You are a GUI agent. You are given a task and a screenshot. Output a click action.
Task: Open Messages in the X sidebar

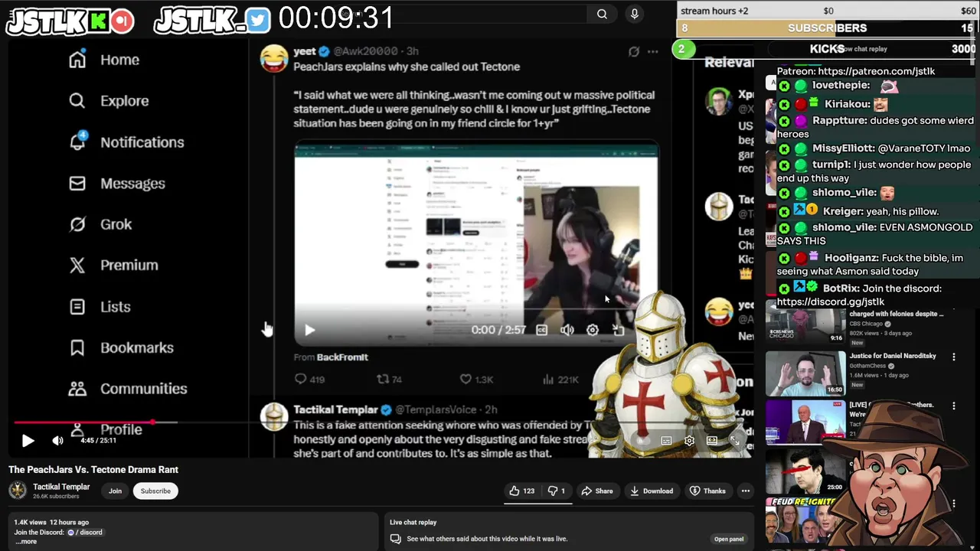[x=116, y=184]
